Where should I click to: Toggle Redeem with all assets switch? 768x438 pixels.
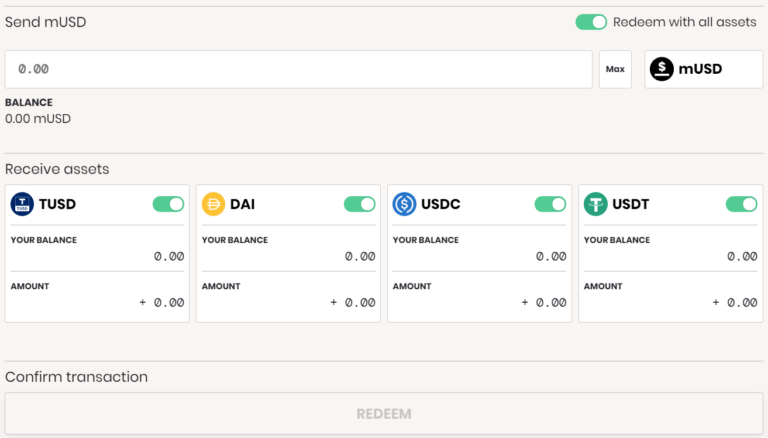(591, 22)
